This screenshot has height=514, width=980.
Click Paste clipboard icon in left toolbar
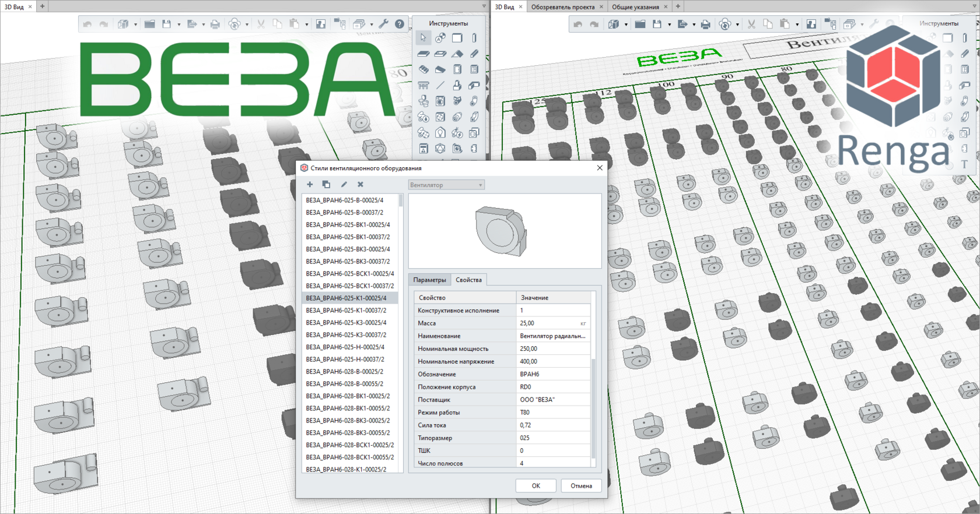coord(295,24)
